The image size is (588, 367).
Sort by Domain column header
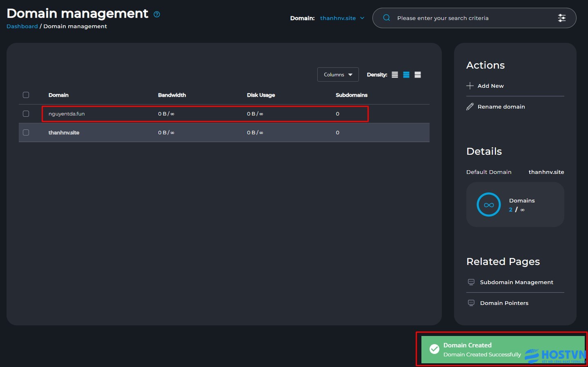pyautogui.click(x=58, y=95)
